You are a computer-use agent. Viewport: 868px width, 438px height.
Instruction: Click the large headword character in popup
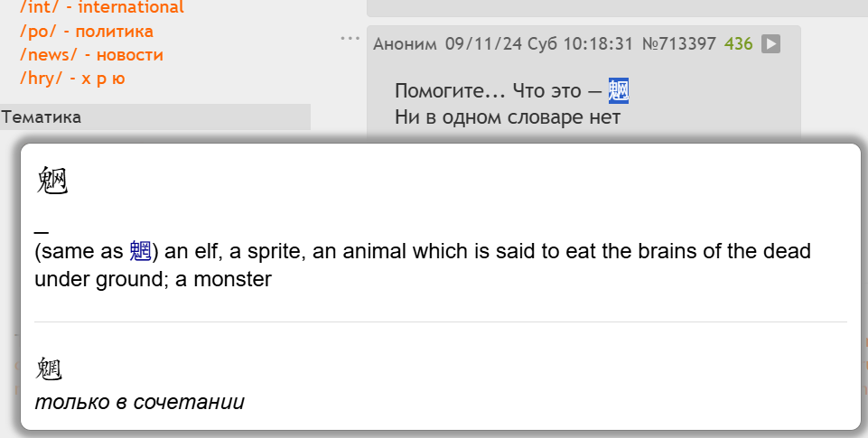52,181
